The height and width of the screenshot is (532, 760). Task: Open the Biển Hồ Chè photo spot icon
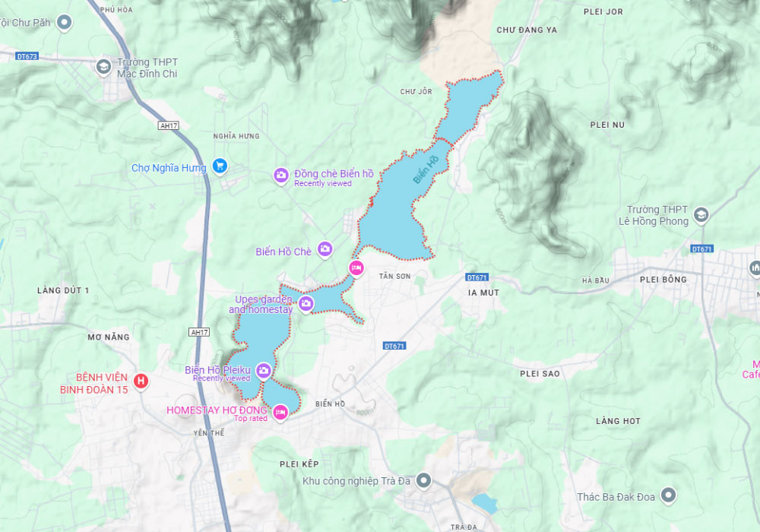325,249
